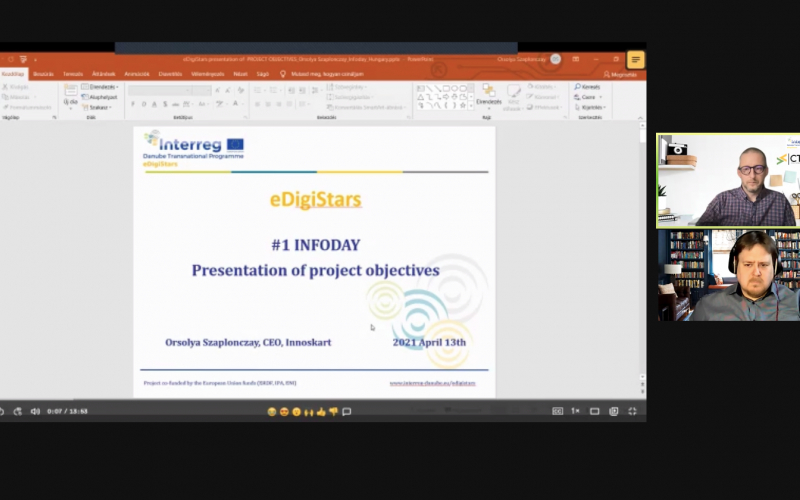Open the font size combo box
Screen dimensions: 800x500
202,90
